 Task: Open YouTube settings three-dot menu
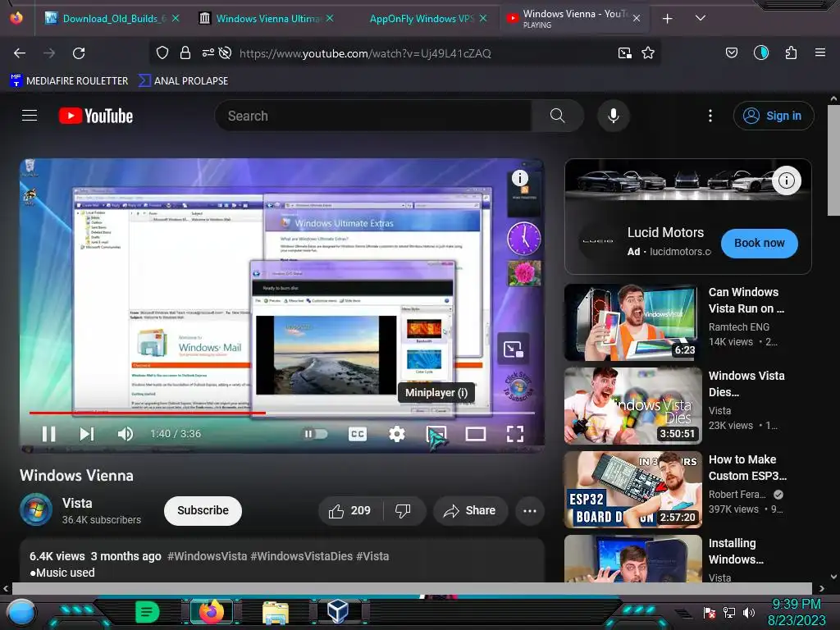click(x=710, y=116)
